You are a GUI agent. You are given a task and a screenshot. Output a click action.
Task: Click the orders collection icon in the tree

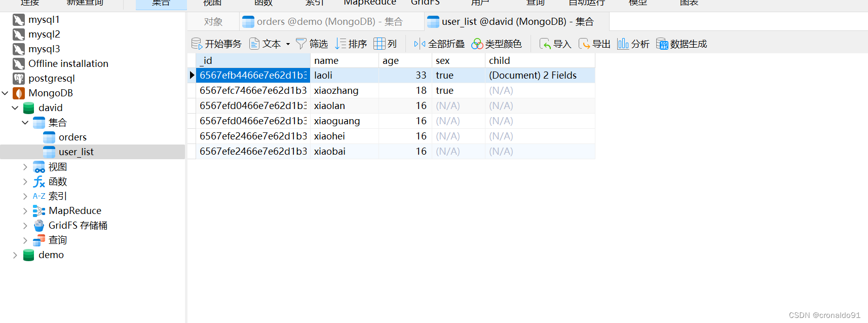[49, 137]
